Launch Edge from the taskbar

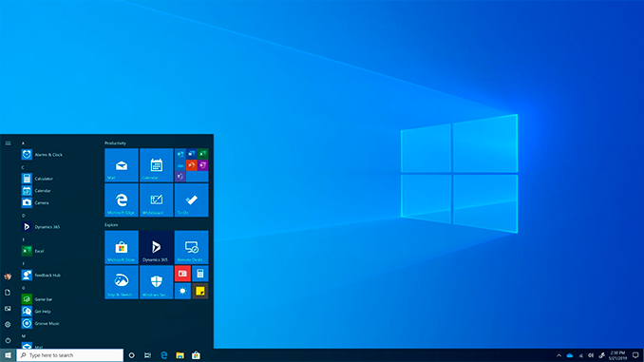tap(164, 355)
